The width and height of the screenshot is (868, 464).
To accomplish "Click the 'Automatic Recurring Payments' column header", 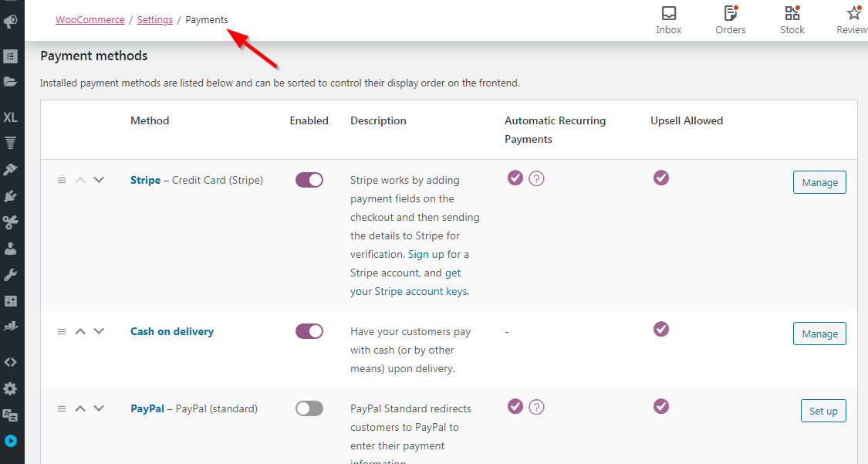I will (x=556, y=130).
